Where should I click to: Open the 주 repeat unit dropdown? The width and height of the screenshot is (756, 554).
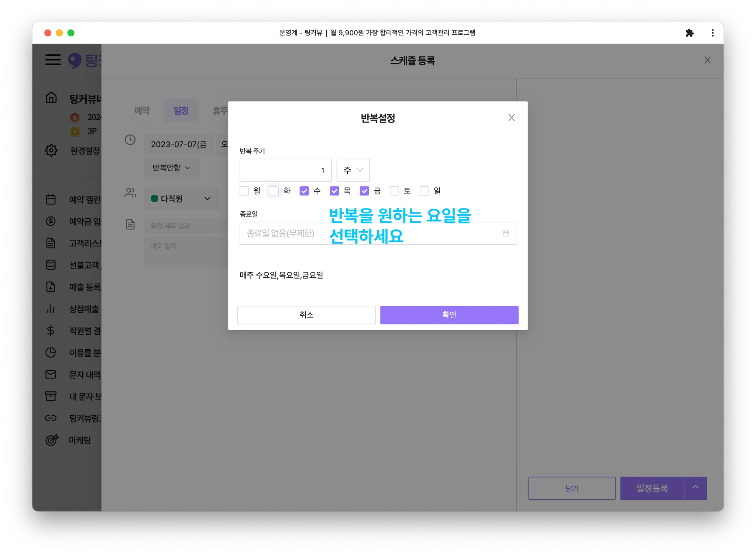353,170
